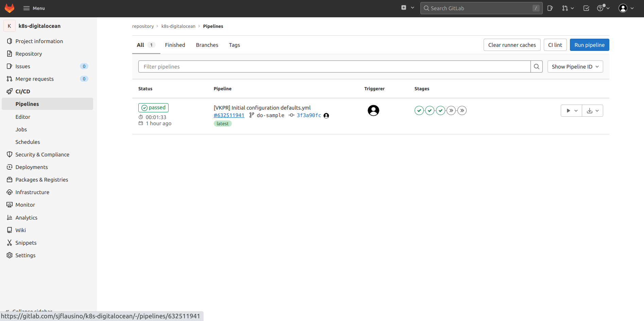Viewport: 644px width, 321px height.
Task: Open the hamburger Menu
Action: coord(34,8)
